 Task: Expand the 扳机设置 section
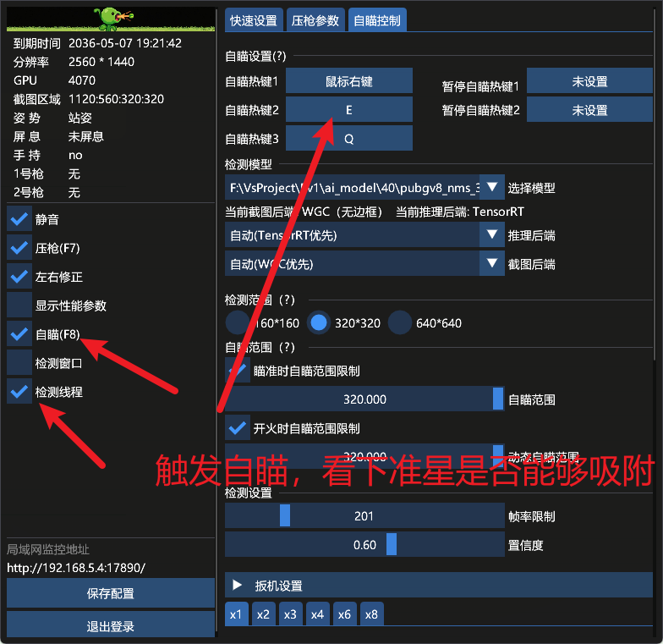point(438,586)
